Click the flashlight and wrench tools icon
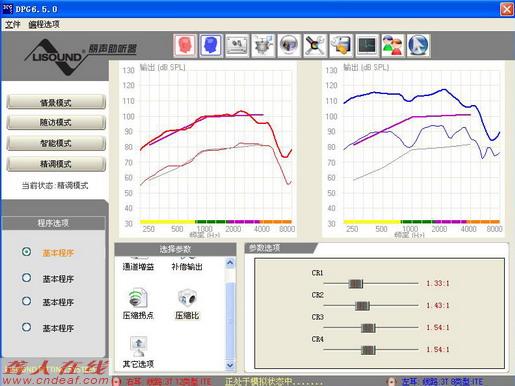515x386 pixels. [x=315, y=45]
